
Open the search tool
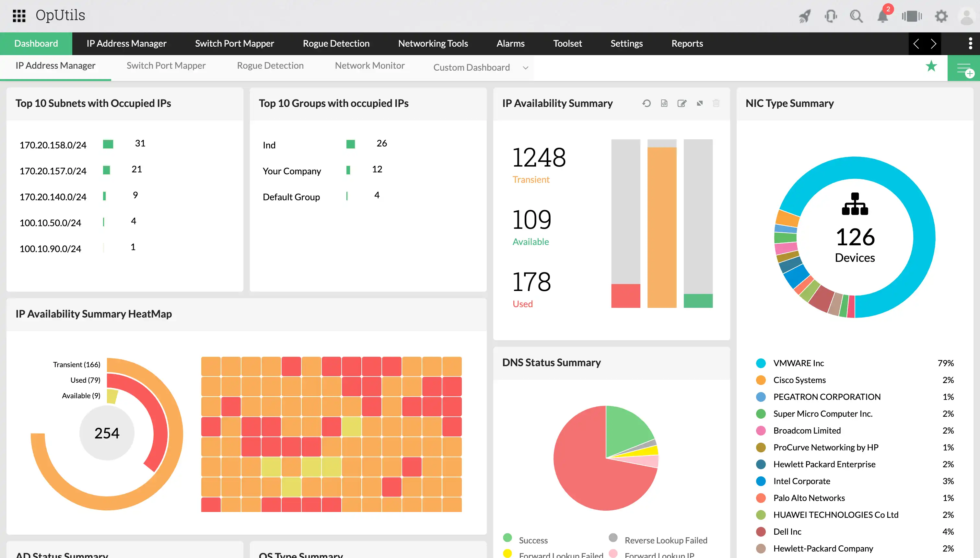856,16
